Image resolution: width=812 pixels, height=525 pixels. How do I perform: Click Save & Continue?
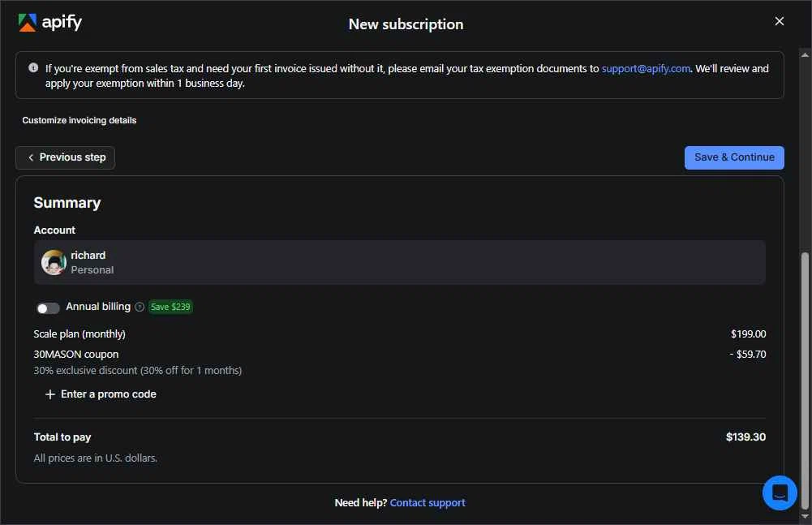734,157
